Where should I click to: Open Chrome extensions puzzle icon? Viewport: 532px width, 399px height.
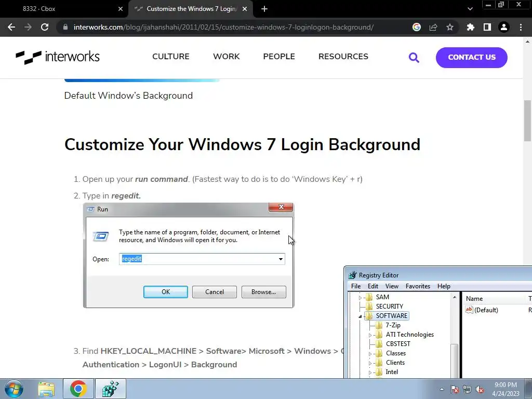point(470,27)
